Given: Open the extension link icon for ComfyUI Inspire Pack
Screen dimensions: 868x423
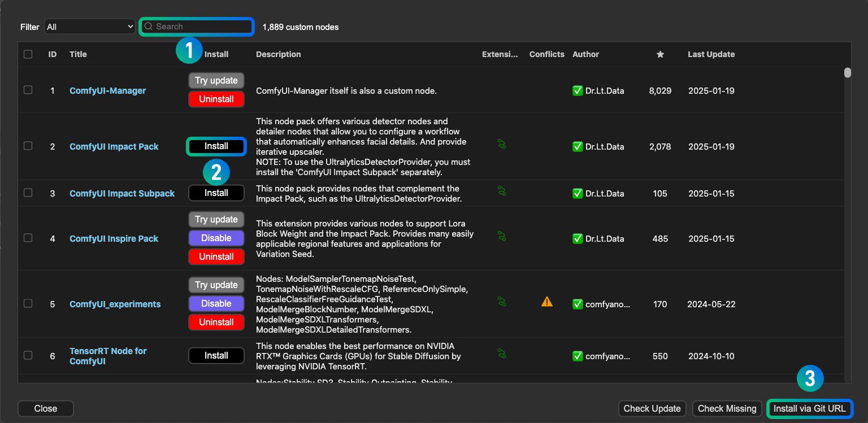Looking at the screenshot, I should tap(501, 236).
